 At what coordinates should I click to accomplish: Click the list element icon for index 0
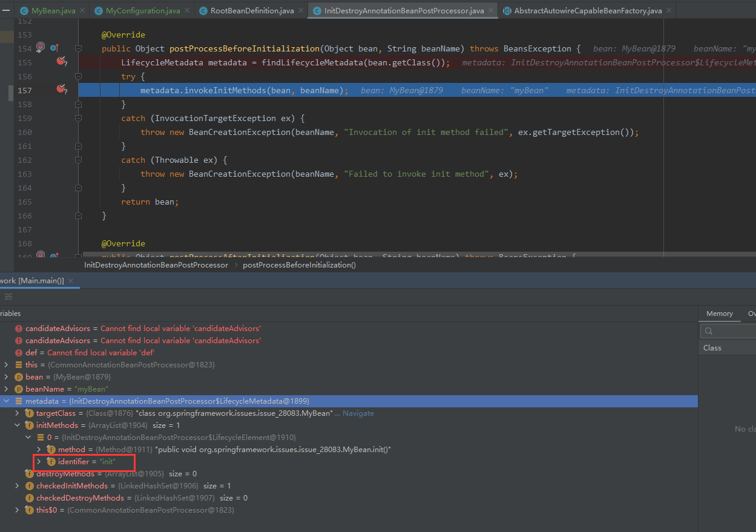[41, 438]
